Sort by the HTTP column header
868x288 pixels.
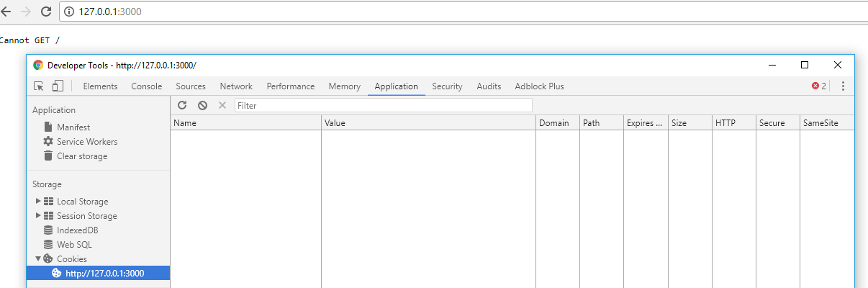pyautogui.click(x=734, y=123)
